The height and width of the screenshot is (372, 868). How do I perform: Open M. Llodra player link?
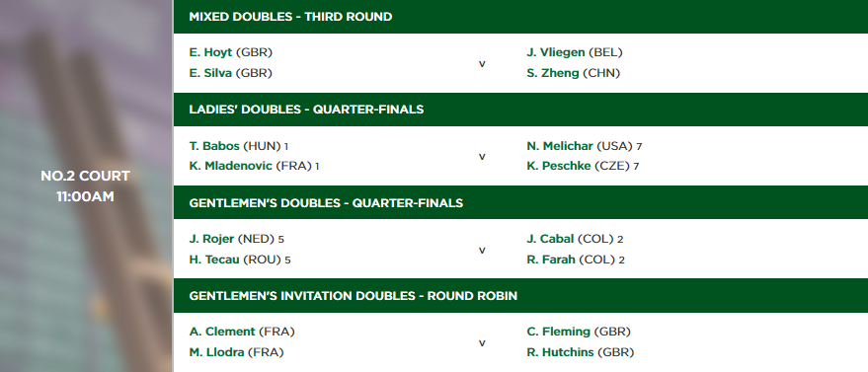click(216, 352)
